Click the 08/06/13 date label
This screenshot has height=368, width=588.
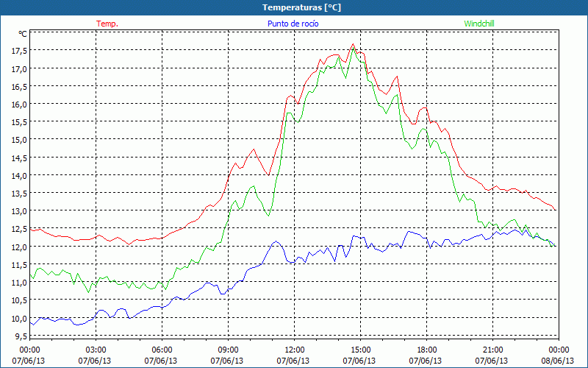(559, 361)
